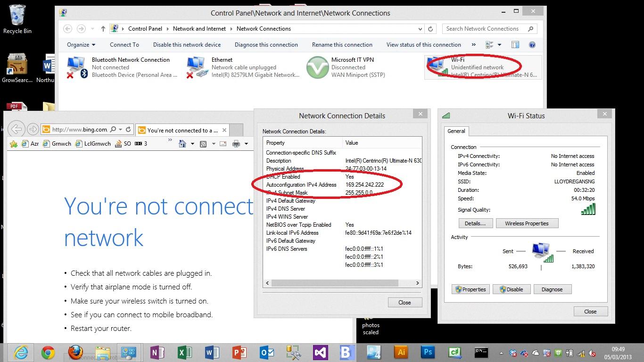Refresh the Bing page in IE

[x=128, y=130]
